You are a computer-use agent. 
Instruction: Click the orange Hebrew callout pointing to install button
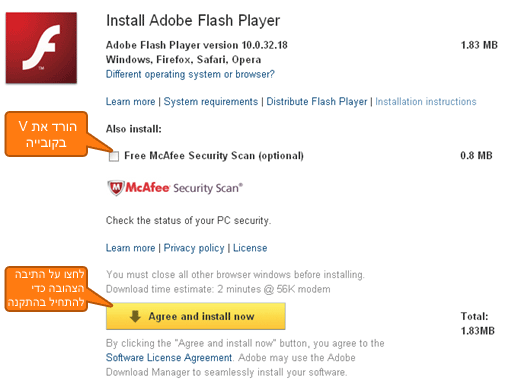click(x=46, y=289)
